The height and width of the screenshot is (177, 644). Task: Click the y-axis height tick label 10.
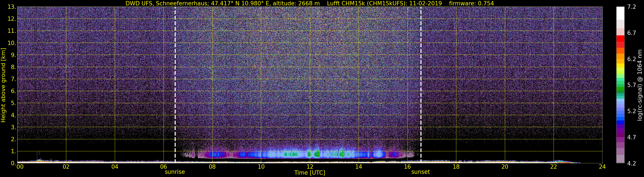(12, 43)
